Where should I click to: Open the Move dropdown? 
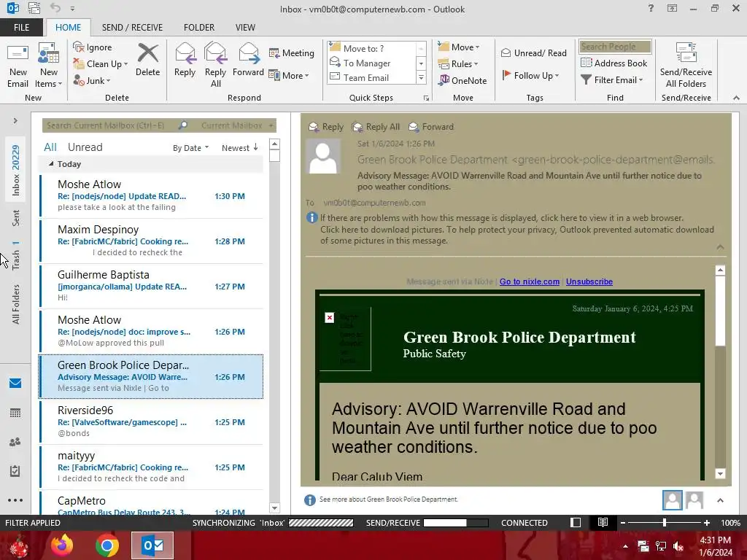tap(459, 47)
